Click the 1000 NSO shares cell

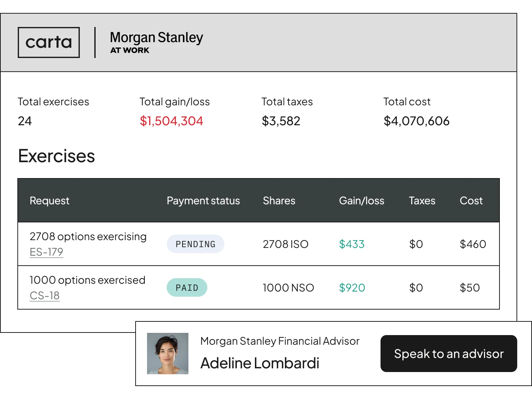[289, 288]
